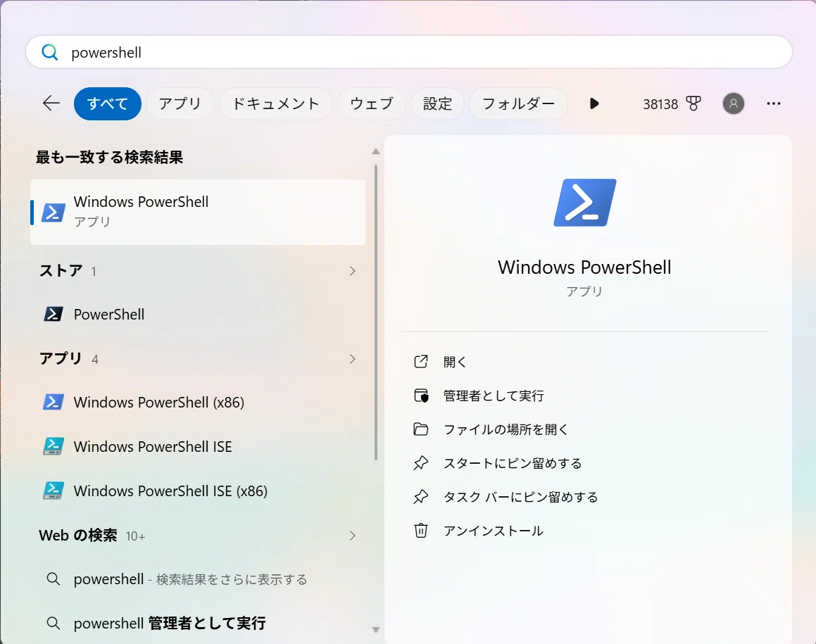Open the three-dot options menu

[x=773, y=103]
